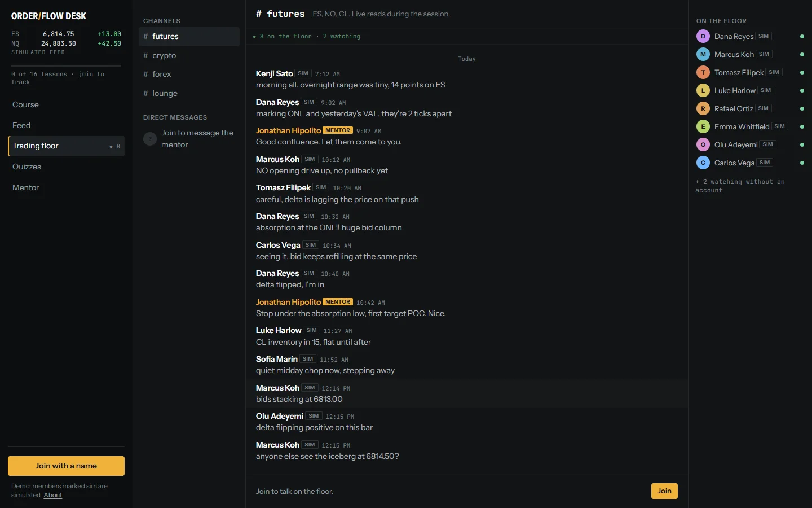Open the Feed section

[x=66, y=125]
